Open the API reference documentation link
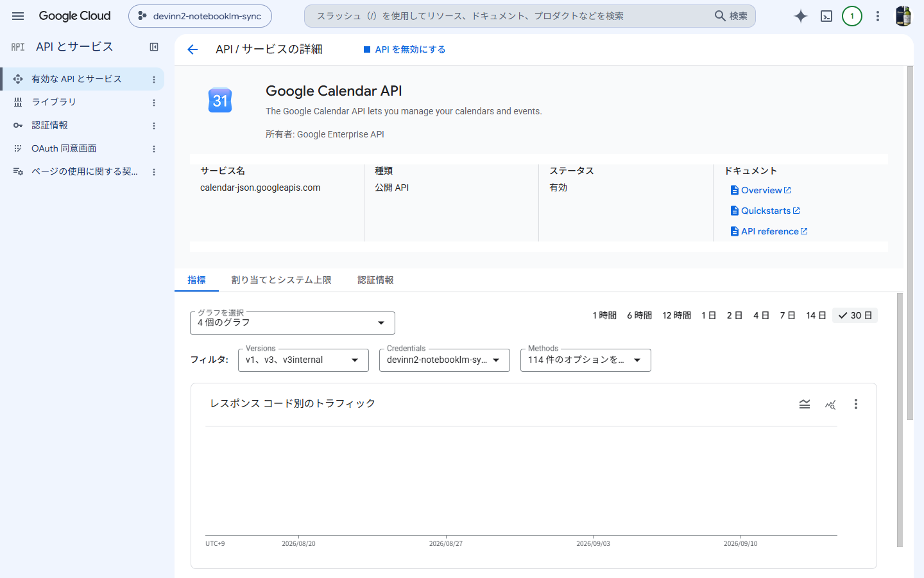The width and height of the screenshot is (924, 578). pos(769,231)
